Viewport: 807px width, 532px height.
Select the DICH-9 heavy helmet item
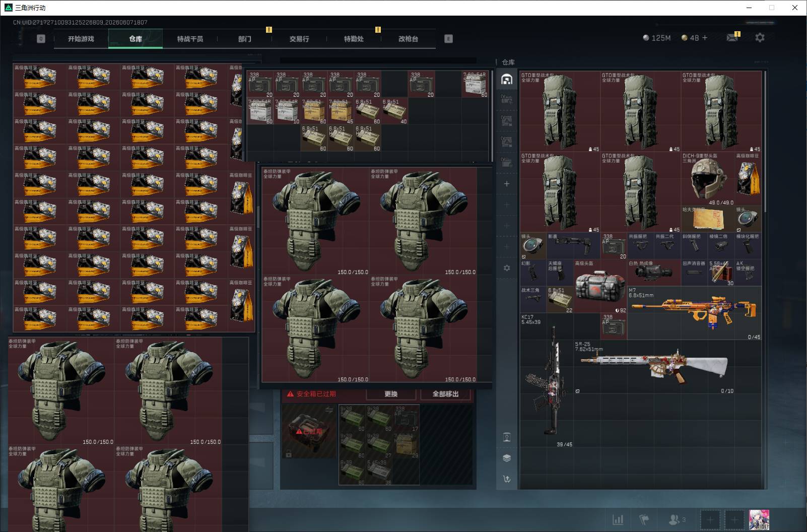(x=708, y=179)
